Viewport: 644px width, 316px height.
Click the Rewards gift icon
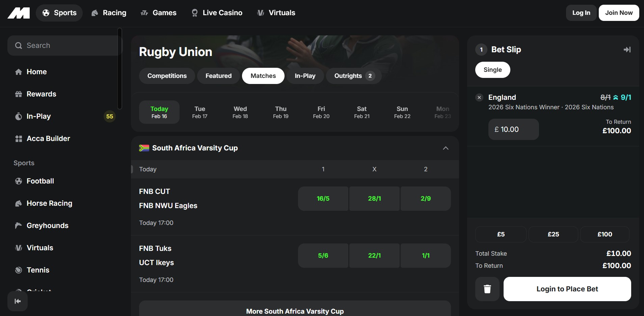(x=19, y=94)
